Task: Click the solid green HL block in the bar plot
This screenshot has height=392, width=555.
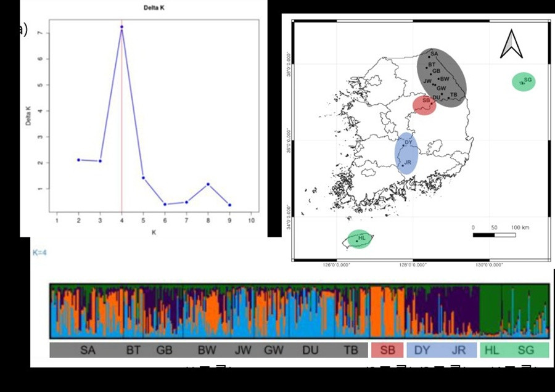Action: pyautogui.click(x=490, y=308)
